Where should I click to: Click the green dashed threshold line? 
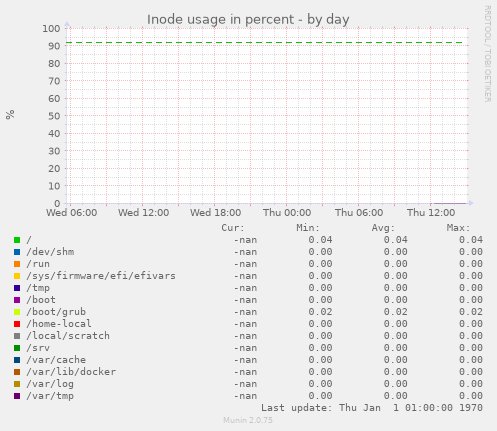(264, 43)
